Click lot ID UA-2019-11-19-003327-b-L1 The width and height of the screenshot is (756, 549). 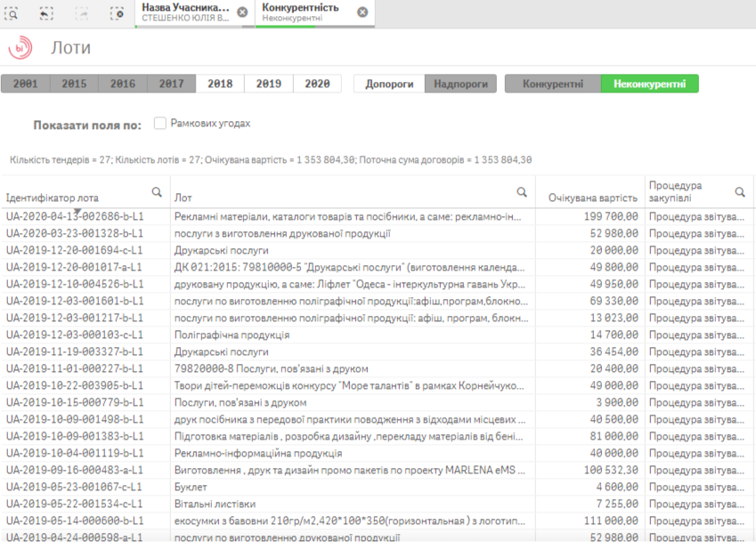(x=75, y=351)
